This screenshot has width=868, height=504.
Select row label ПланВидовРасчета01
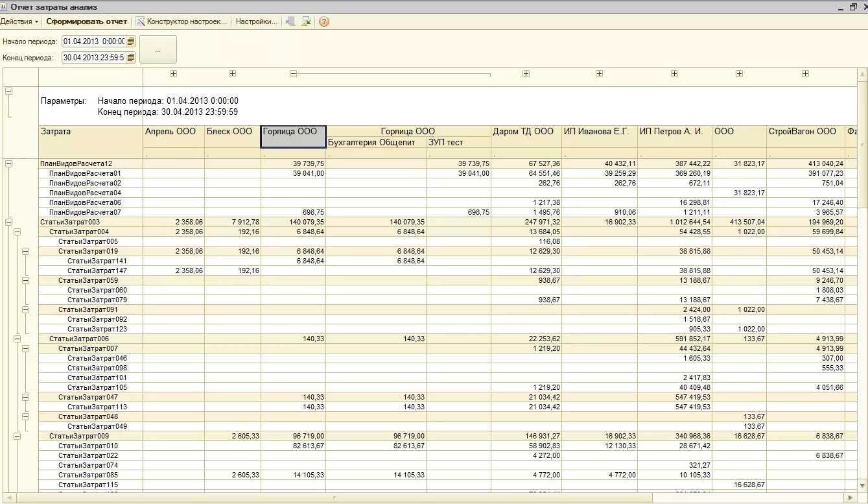85,174
